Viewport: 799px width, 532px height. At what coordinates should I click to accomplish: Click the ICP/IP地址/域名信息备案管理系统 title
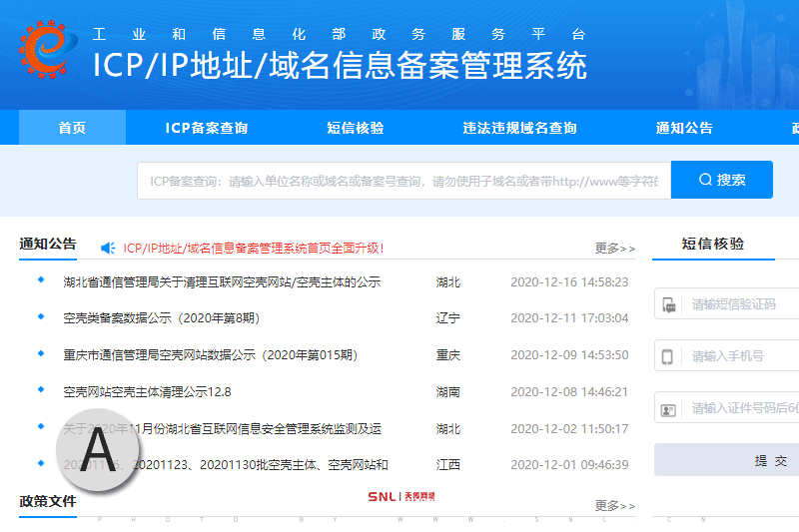[x=340, y=66]
